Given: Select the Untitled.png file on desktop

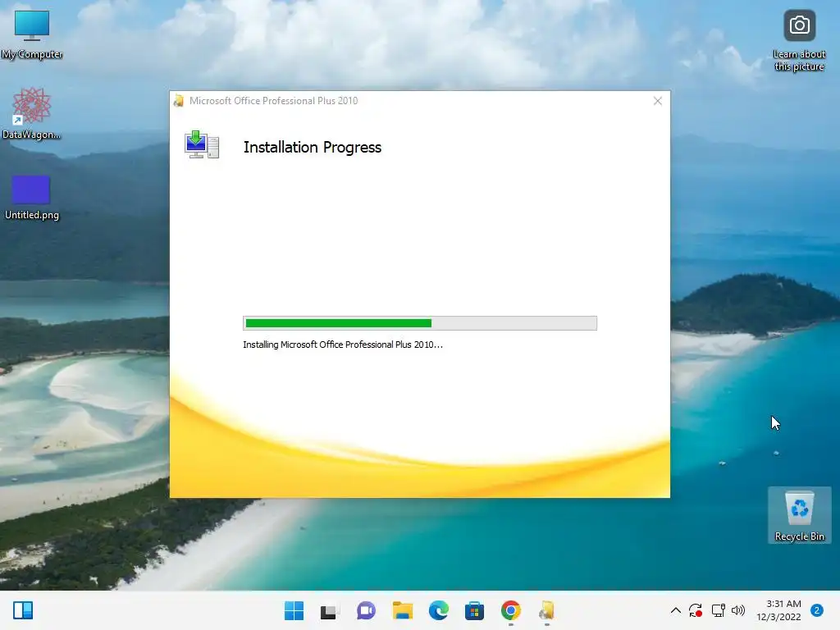Looking at the screenshot, I should coord(32,198).
